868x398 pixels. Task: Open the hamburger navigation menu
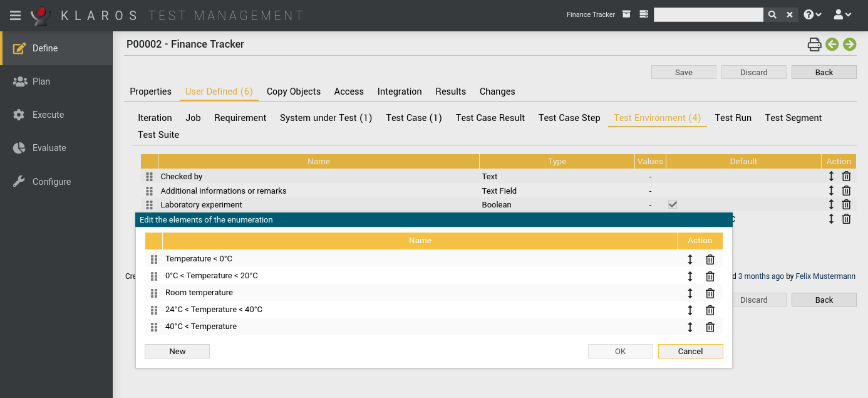15,15
